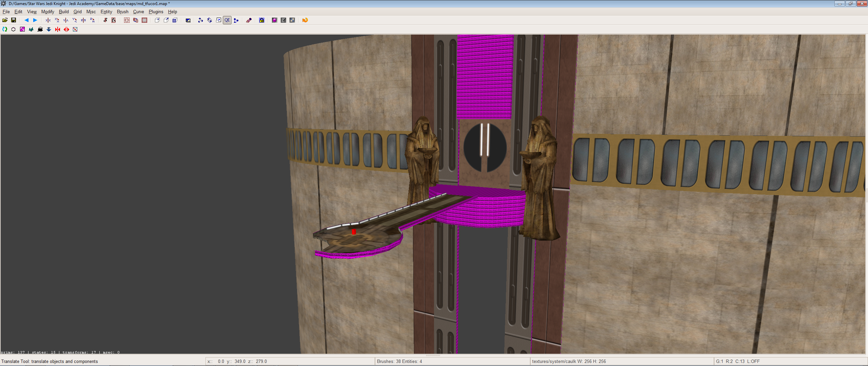Viewport: 868px width, 366px height.
Task: Open the Help menu
Action: [x=173, y=12]
